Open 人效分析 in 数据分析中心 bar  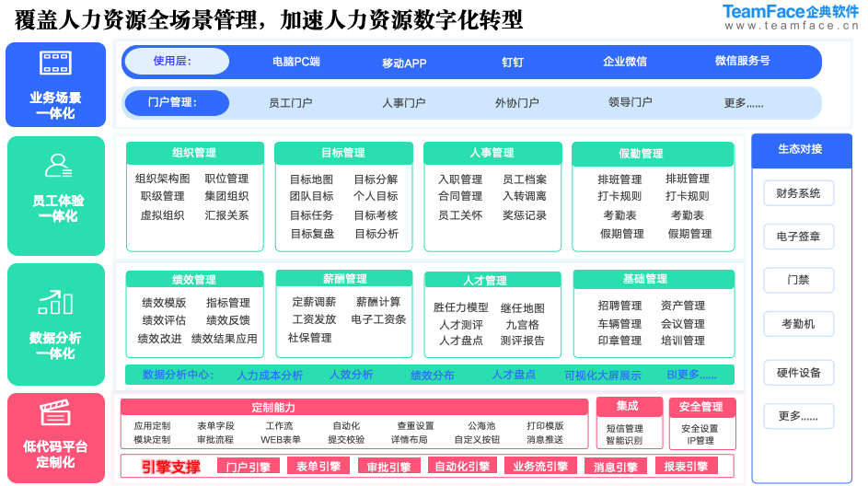351,375
